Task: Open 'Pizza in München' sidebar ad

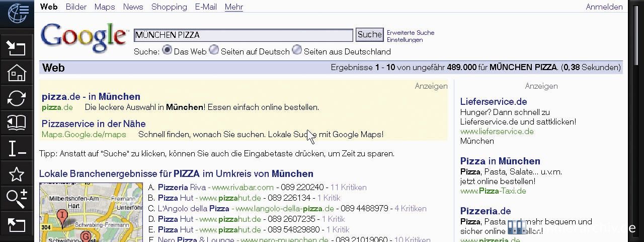Action: tap(500, 161)
